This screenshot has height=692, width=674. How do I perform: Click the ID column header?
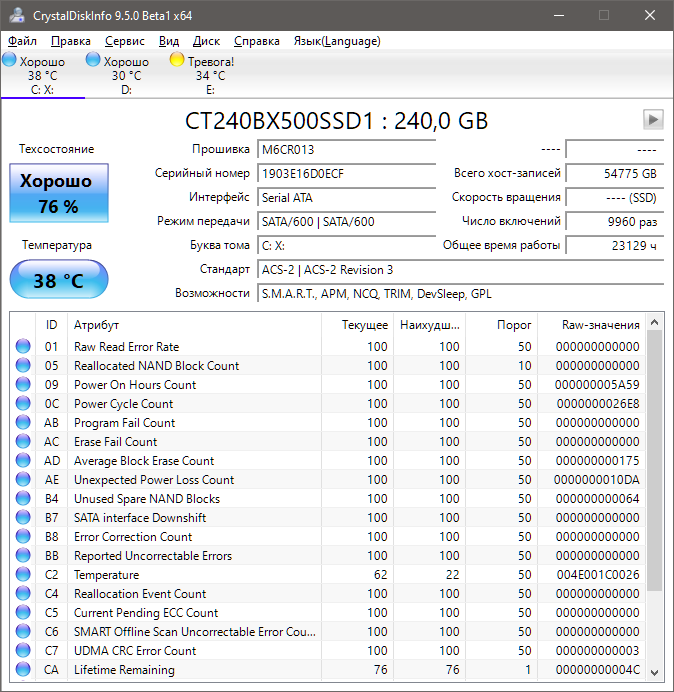point(51,325)
